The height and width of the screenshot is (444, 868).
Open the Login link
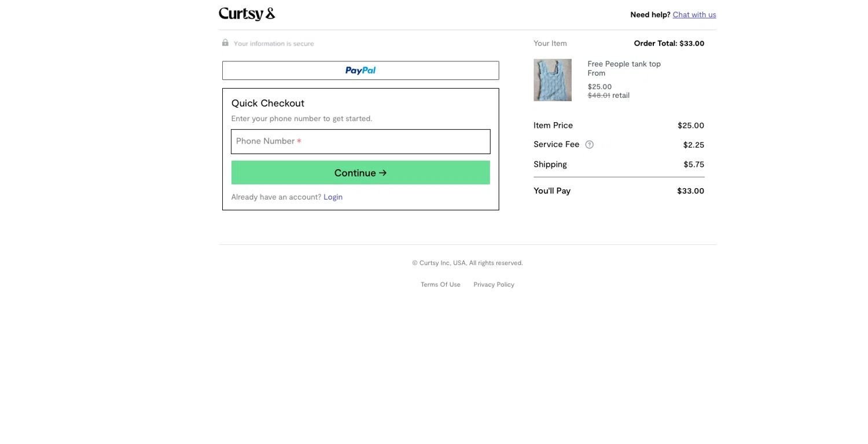(x=333, y=197)
